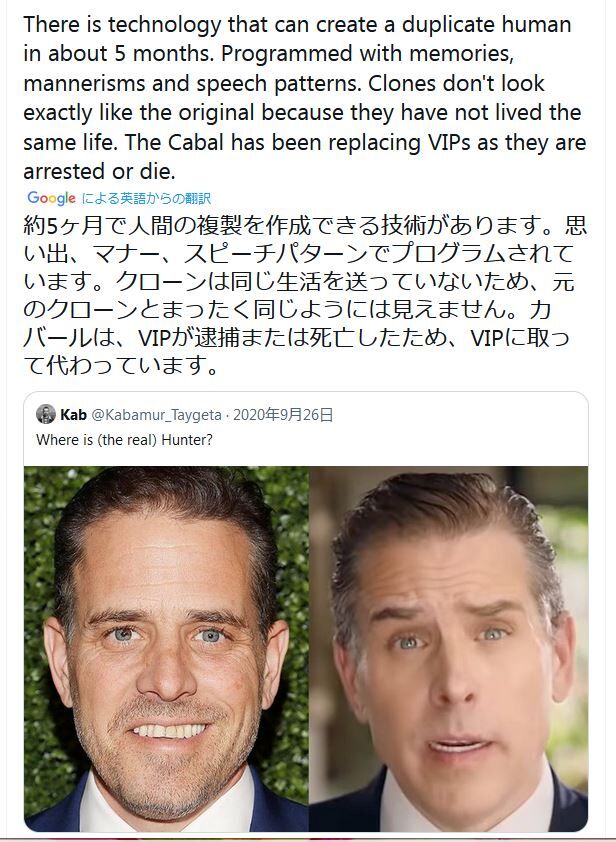Click the word 'Hunter?' in the quoted tweet
Screen dimensions: 616x842
(x=187, y=440)
